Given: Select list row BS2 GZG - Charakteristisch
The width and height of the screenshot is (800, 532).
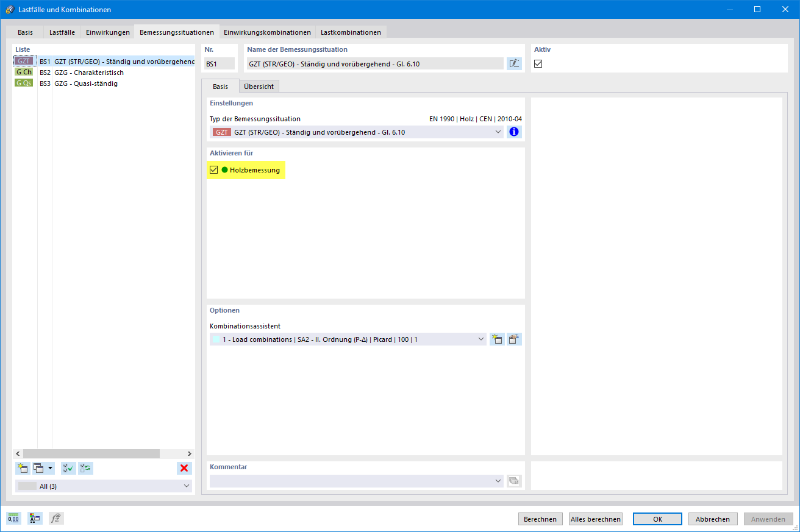Looking at the screenshot, I should 104,73.
